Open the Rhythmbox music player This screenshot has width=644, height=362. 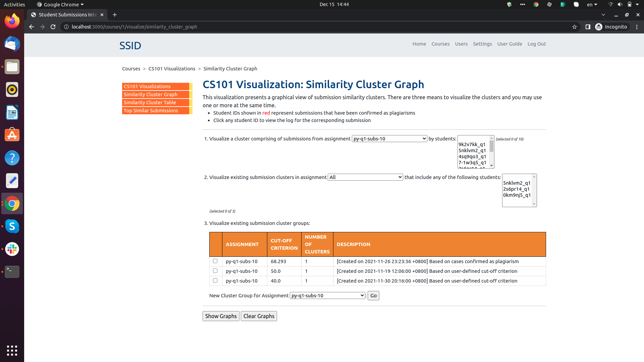[x=12, y=89]
